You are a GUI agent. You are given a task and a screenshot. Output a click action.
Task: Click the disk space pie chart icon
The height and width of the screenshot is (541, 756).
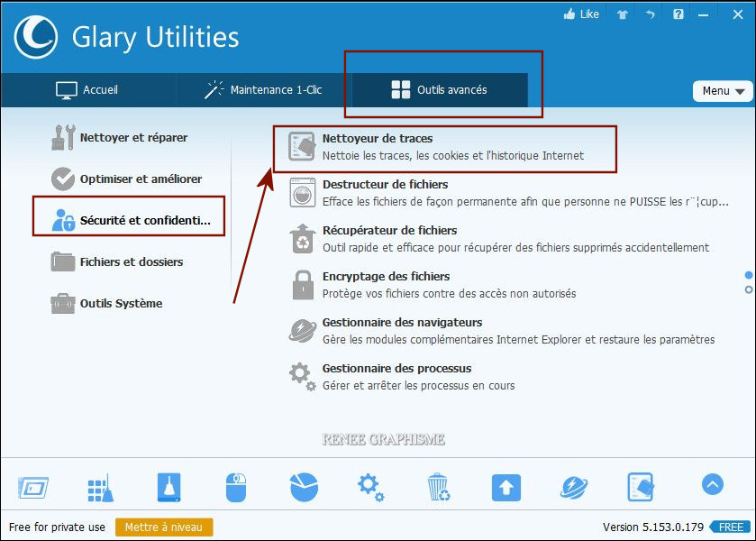click(304, 487)
